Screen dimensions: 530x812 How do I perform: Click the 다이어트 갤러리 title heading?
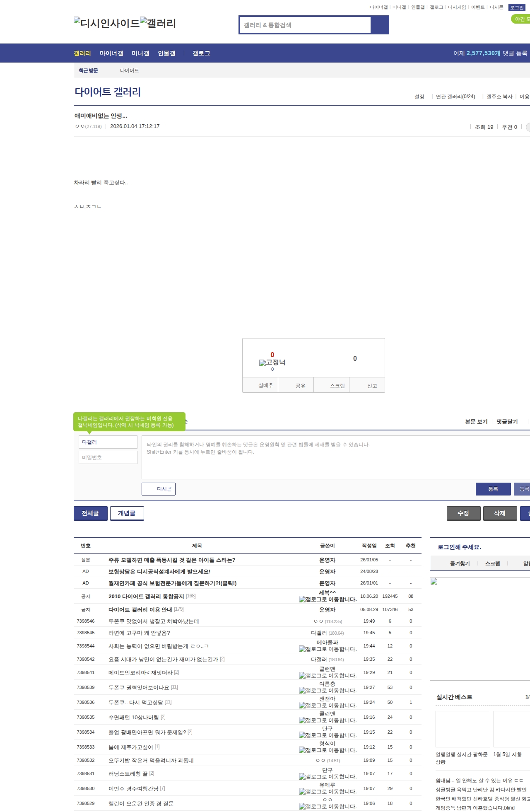pyautogui.click(x=108, y=92)
